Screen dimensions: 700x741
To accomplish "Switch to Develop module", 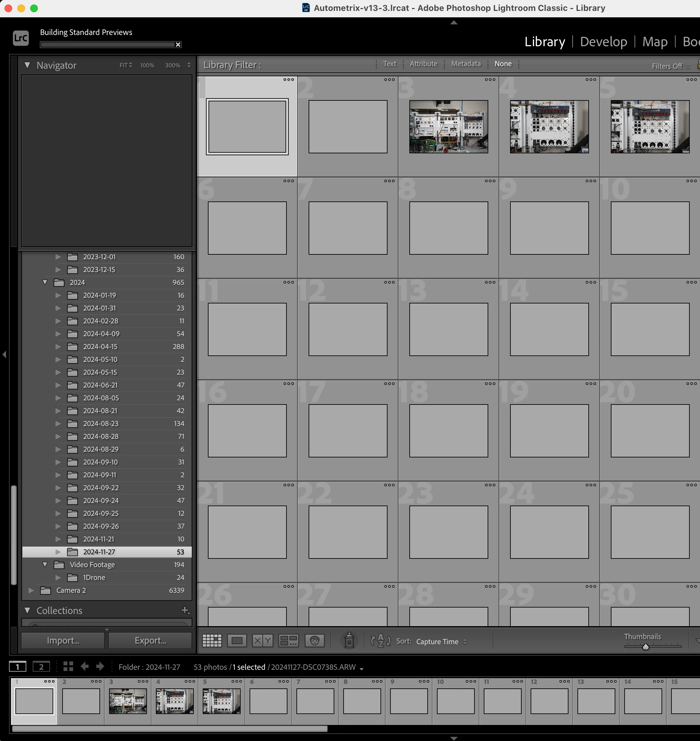I will [603, 42].
